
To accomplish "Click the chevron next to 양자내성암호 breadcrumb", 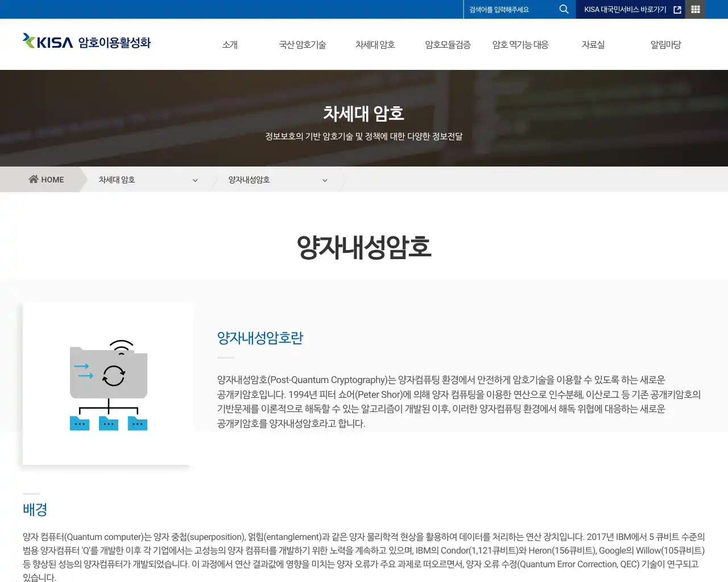I will 325,180.
